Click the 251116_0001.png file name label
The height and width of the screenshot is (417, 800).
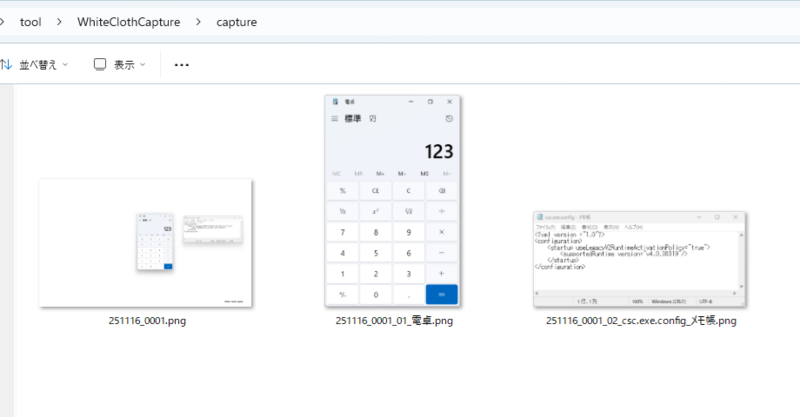click(147, 322)
